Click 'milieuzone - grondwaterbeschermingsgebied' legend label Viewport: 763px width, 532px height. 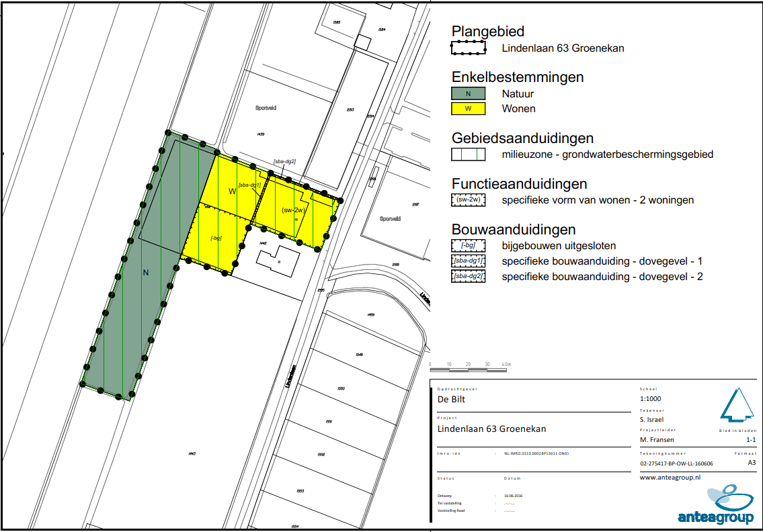point(608,154)
